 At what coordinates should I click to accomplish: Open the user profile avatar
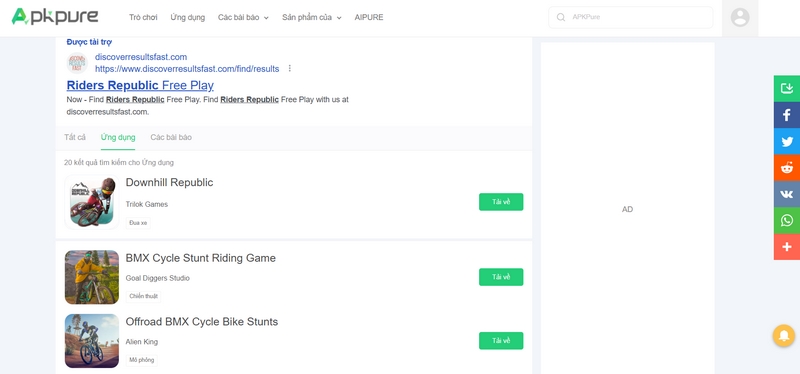[x=740, y=17]
